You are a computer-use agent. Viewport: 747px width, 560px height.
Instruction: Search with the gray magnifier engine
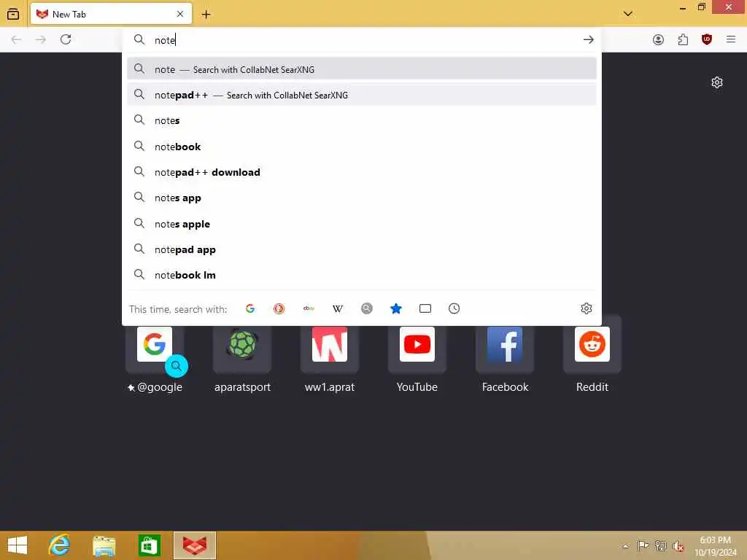pos(366,308)
